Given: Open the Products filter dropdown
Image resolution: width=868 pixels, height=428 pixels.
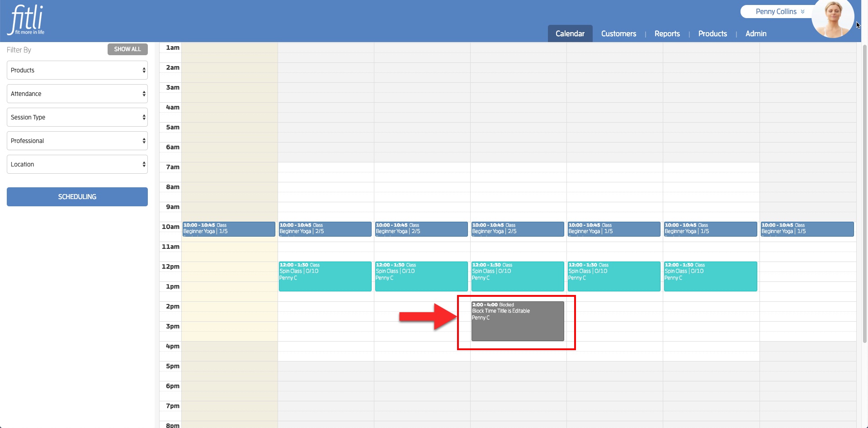Looking at the screenshot, I should pyautogui.click(x=77, y=70).
